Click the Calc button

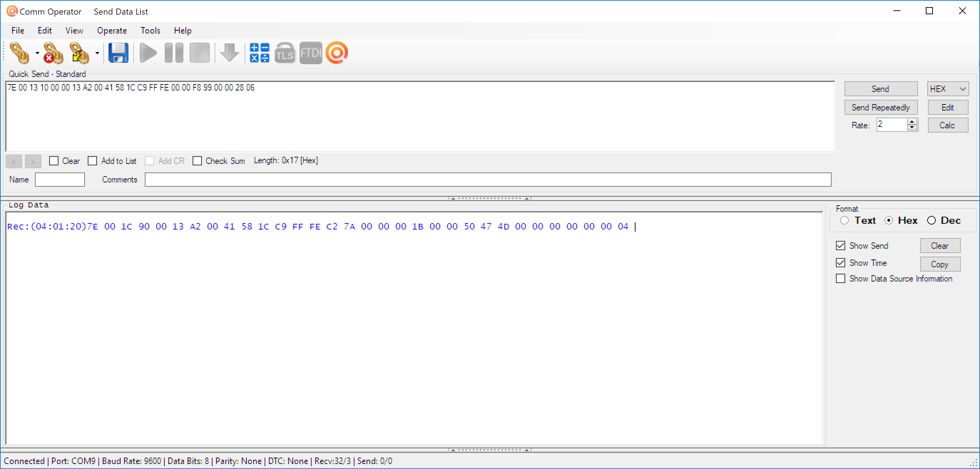point(948,125)
